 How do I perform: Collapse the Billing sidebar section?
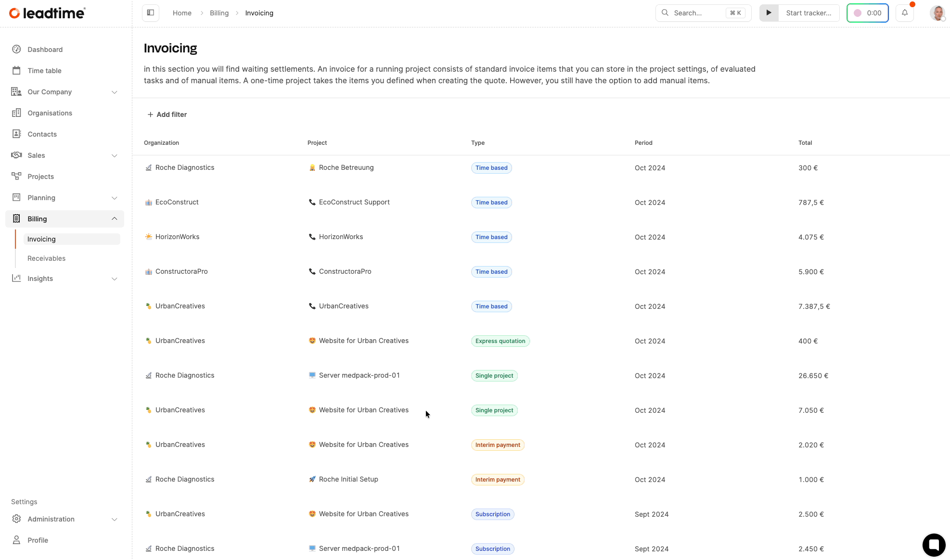(114, 219)
